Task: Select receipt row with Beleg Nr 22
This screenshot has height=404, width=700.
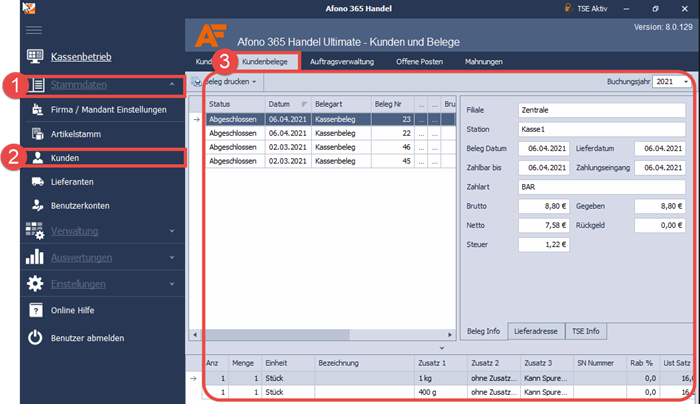Action: click(x=330, y=133)
